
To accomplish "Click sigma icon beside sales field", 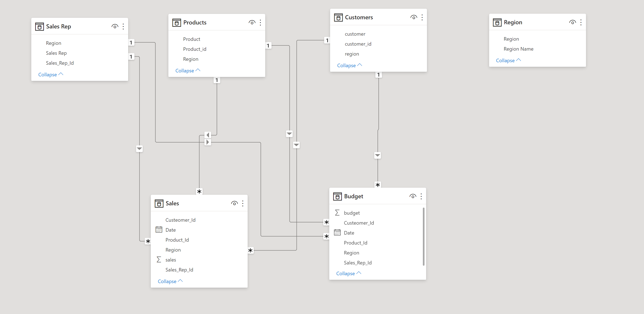I will 159,260.
